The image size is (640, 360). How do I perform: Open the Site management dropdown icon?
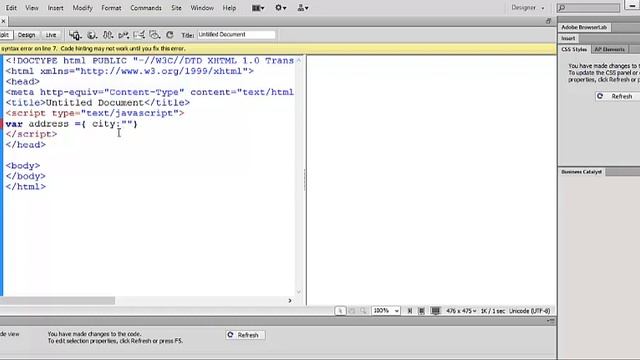(x=303, y=8)
